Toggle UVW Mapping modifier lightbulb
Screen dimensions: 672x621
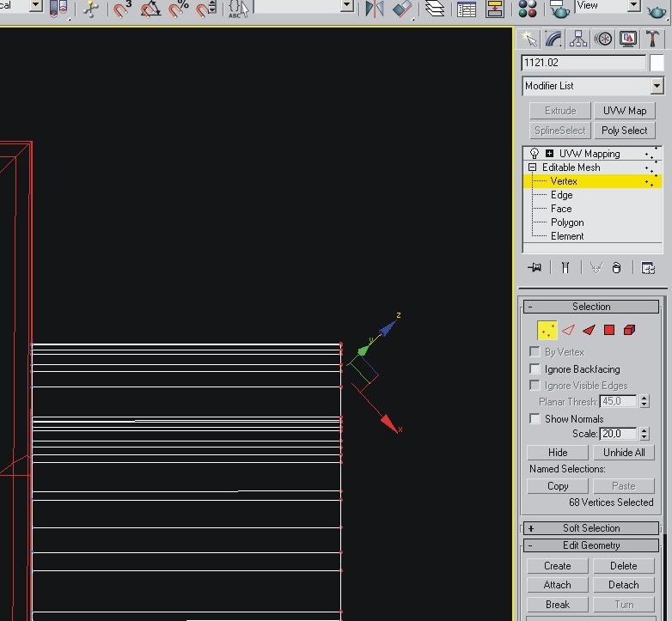(x=534, y=154)
